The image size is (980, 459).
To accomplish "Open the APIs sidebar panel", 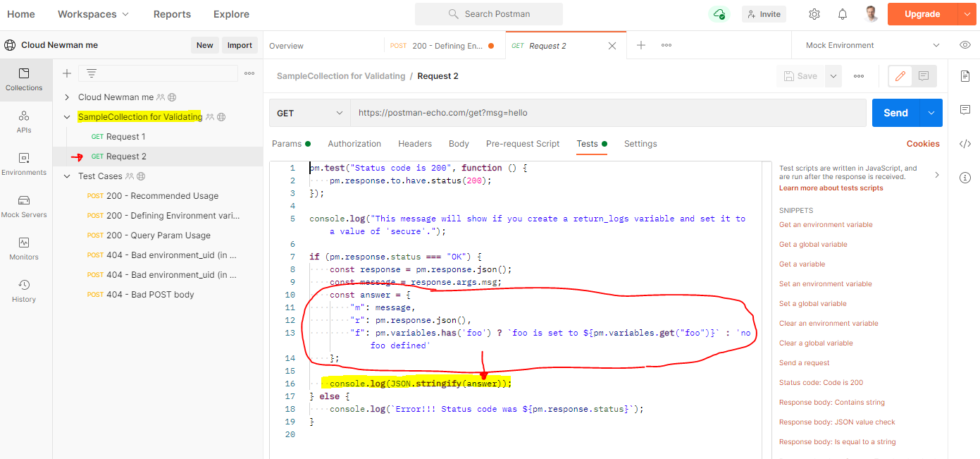I will (24, 122).
